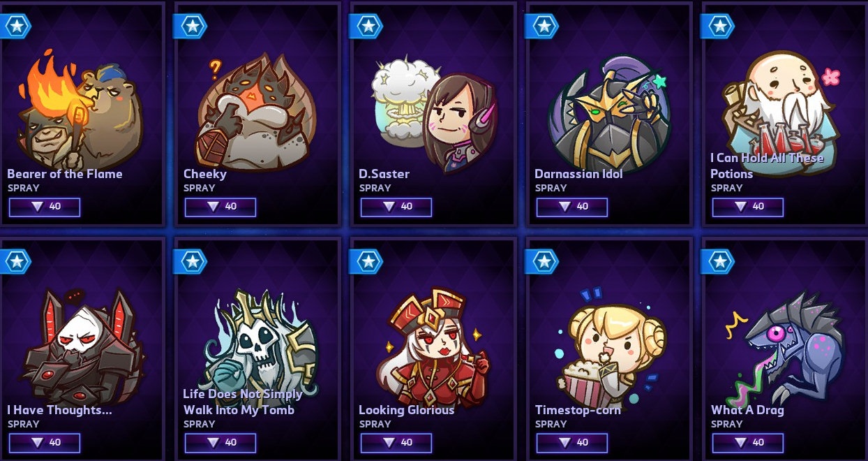The height and width of the screenshot is (461, 868).
Task: Purchase the Cheeky spray for 40 shards
Action: pos(220,207)
